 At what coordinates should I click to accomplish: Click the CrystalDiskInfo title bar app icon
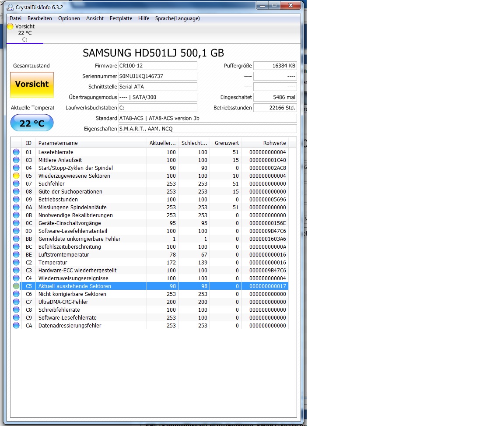coord(10,7)
